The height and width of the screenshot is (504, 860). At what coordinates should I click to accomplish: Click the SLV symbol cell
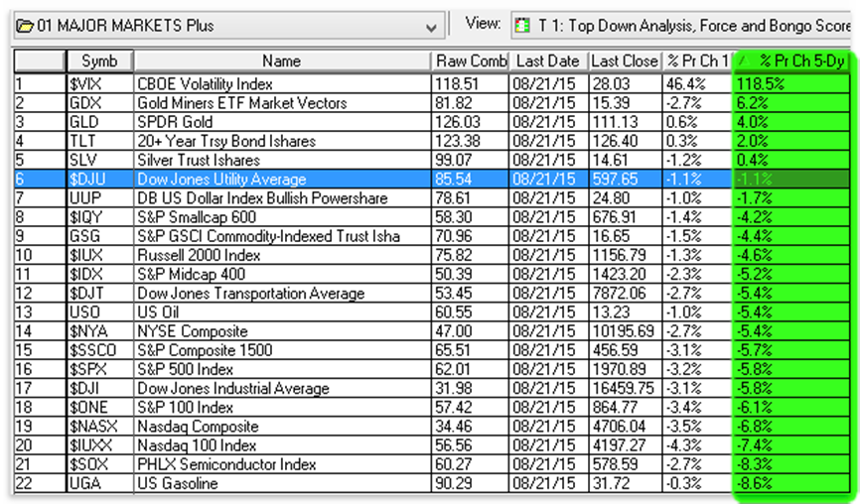pos(100,160)
